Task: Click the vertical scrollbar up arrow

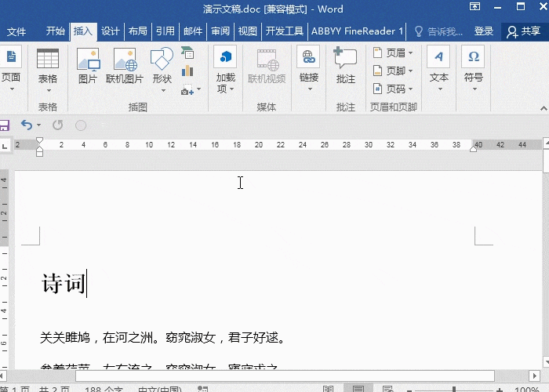Action: coord(546,142)
